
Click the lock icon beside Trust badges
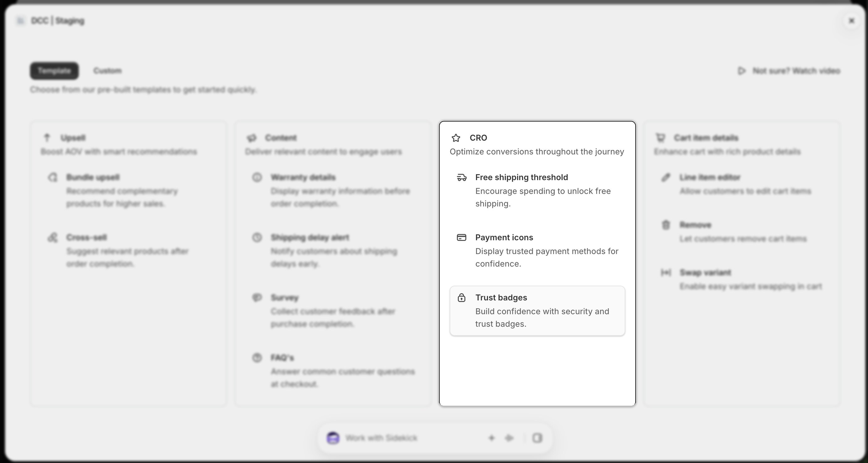tap(461, 298)
